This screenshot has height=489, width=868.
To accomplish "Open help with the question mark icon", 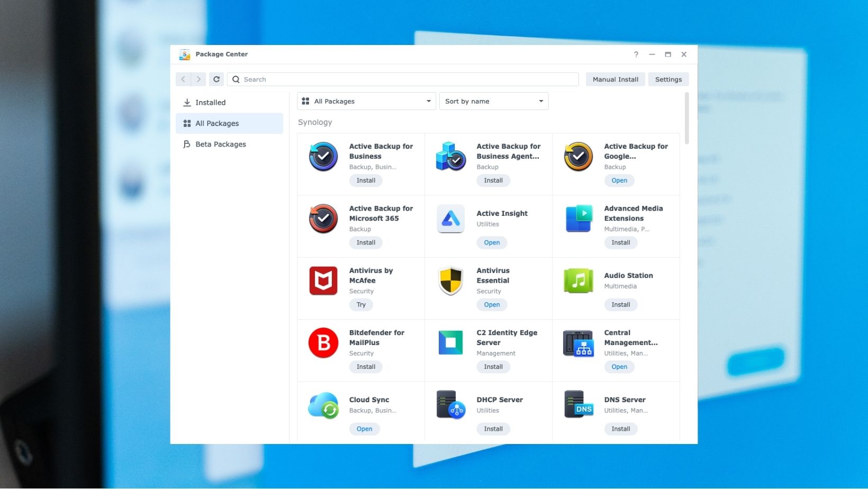I will click(636, 55).
